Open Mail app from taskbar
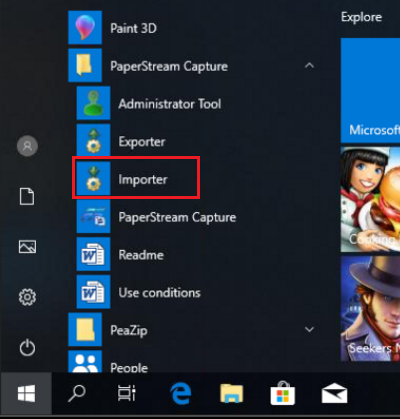The width and height of the screenshot is (400, 419). [x=334, y=393]
